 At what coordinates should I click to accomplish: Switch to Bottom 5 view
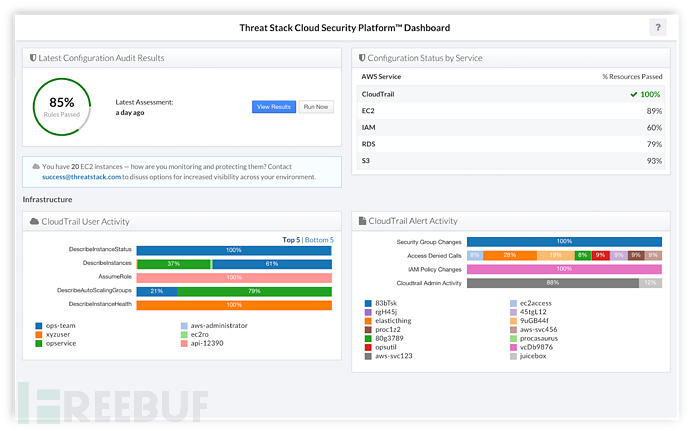[x=319, y=240]
